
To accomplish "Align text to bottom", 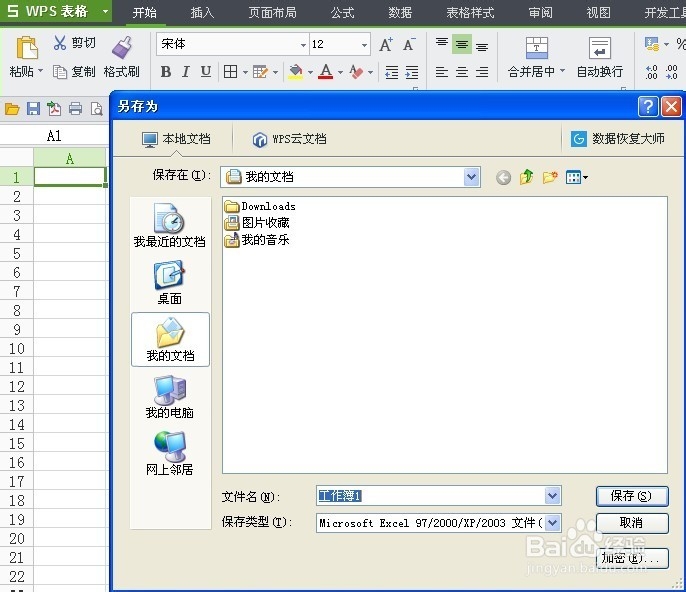I will pyautogui.click(x=482, y=46).
